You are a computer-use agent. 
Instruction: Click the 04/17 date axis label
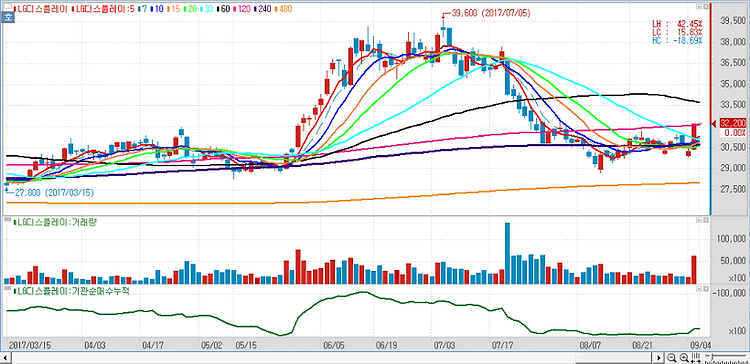[x=153, y=345]
